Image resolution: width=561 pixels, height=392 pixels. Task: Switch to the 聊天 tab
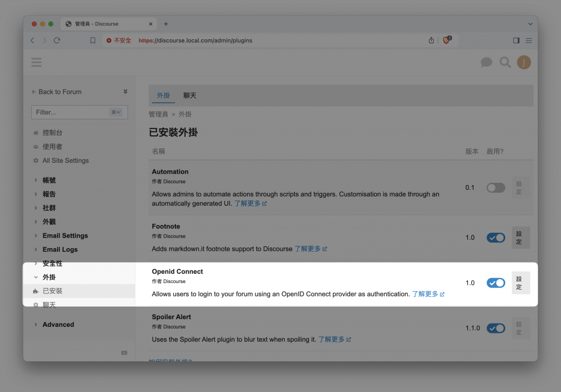point(190,95)
